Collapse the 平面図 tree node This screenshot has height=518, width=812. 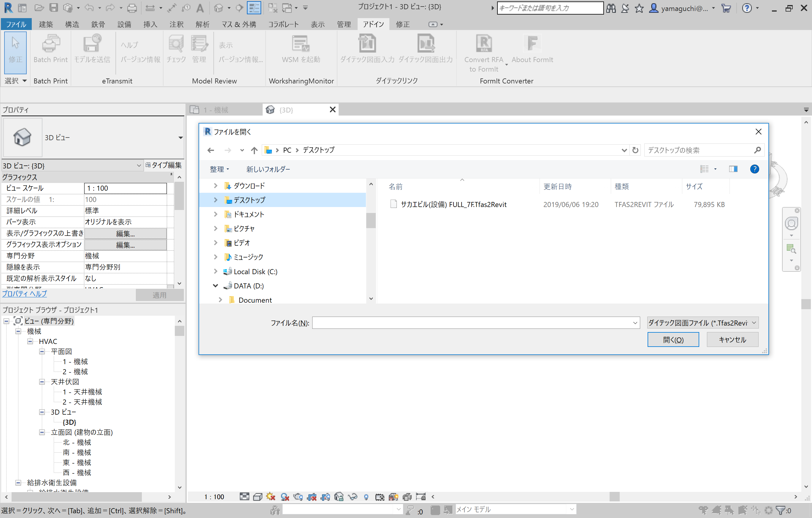pyautogui.click(x=42, y=352)
